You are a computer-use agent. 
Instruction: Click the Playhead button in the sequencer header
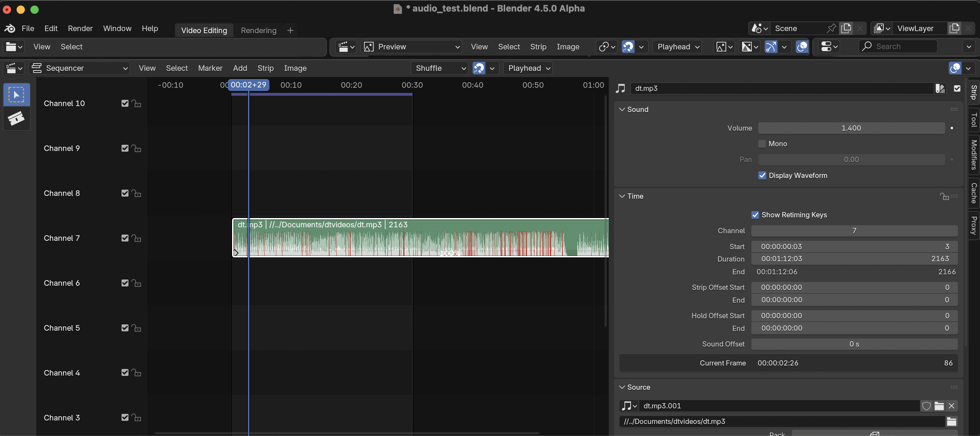tap(528, 68)
